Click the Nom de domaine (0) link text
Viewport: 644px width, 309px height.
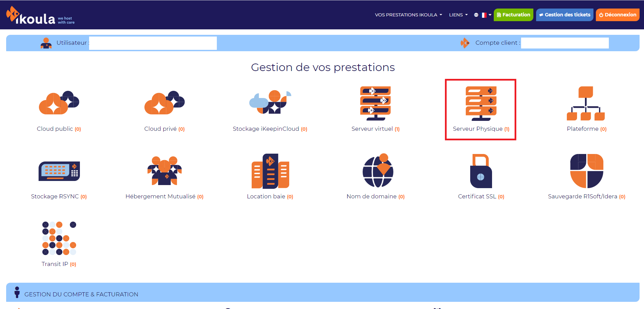tap(376, 196)
